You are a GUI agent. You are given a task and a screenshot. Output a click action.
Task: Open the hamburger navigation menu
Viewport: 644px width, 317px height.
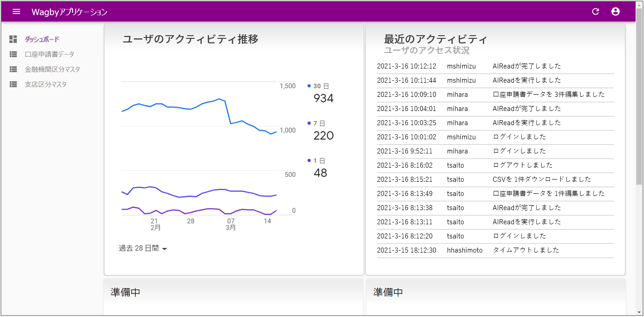pos(16,11)
